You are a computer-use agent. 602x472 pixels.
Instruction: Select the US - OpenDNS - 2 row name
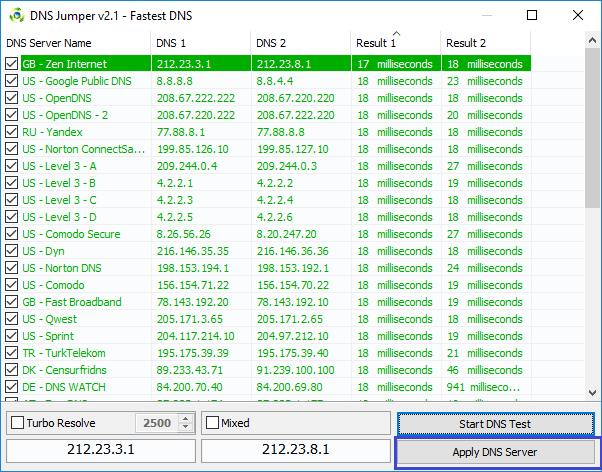pos(65,115)
